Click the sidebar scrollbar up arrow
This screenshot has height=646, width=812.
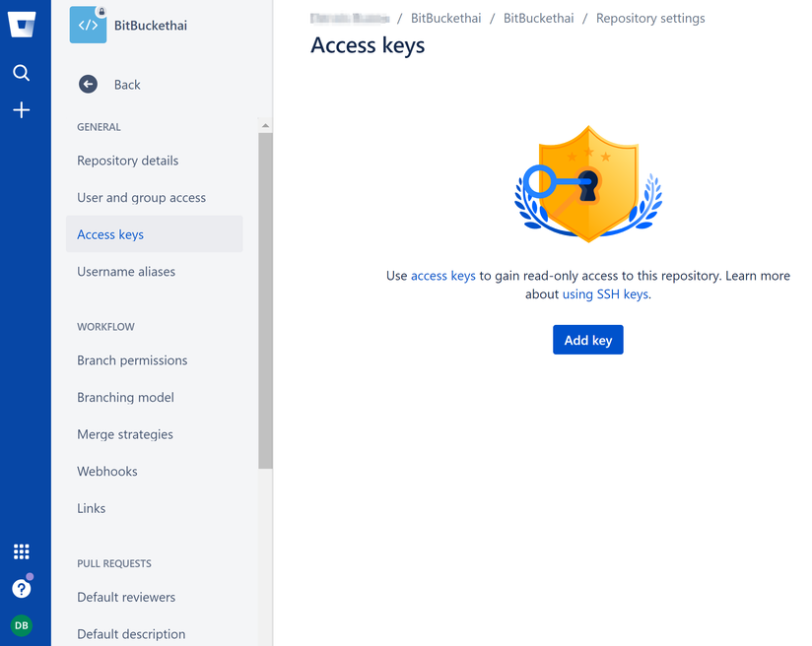pyautogui.click(x=265, y=125)
